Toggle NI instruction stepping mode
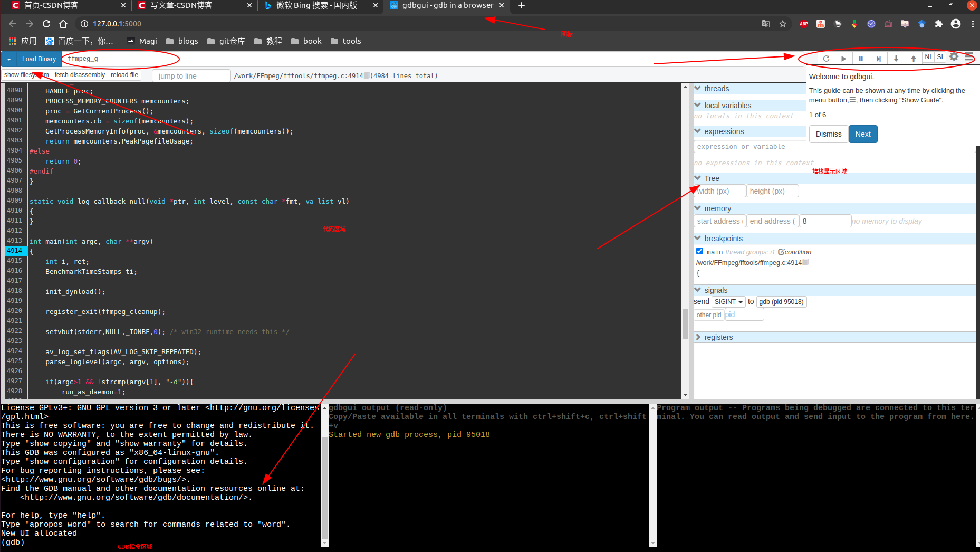The width and height of the screenshot is (980, 552). [x=928, y=56]
